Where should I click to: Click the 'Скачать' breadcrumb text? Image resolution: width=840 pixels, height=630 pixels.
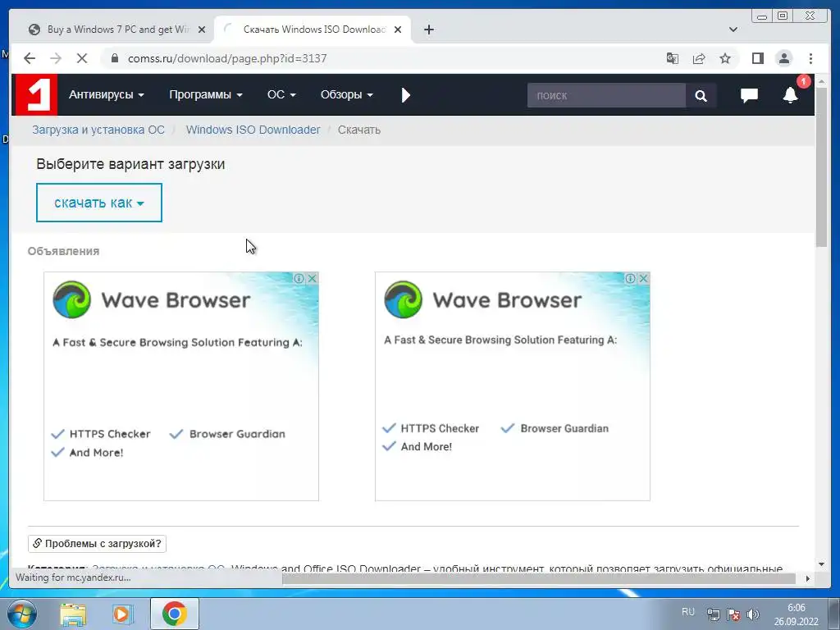coord(359,130)
